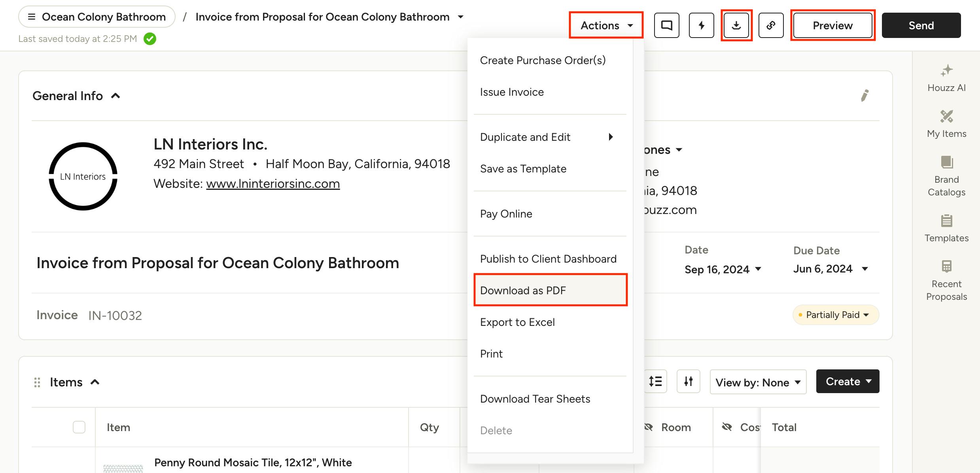Open the Date picker Sep 16, 2024

(x=723, y=269)
